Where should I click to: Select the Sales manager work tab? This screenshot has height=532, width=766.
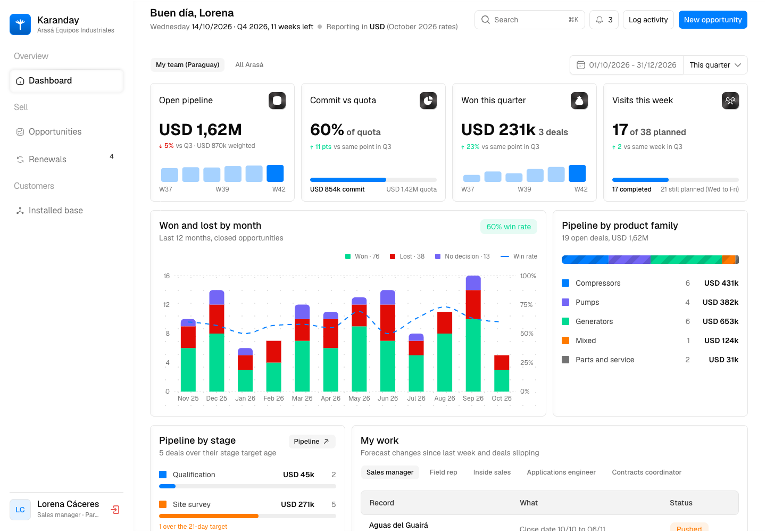[x=390, y=472]
